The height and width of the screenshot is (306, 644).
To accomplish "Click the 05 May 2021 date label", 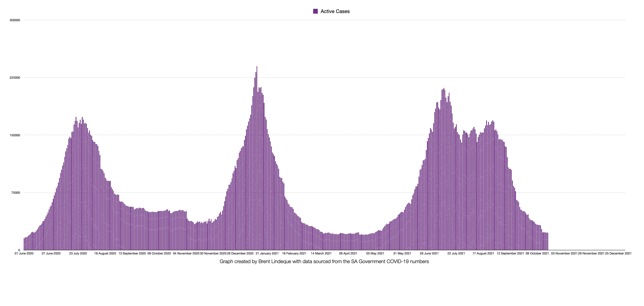I will (x=375, y=253).
